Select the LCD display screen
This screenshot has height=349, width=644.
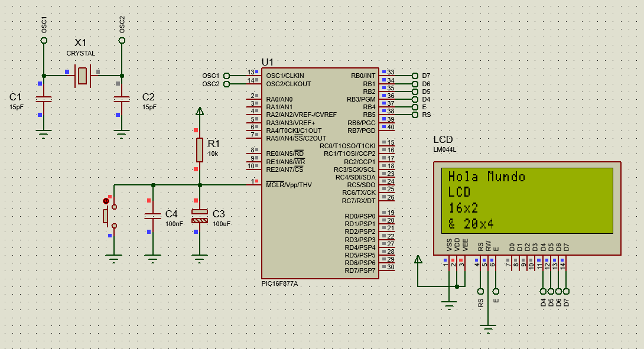(527, 200)
